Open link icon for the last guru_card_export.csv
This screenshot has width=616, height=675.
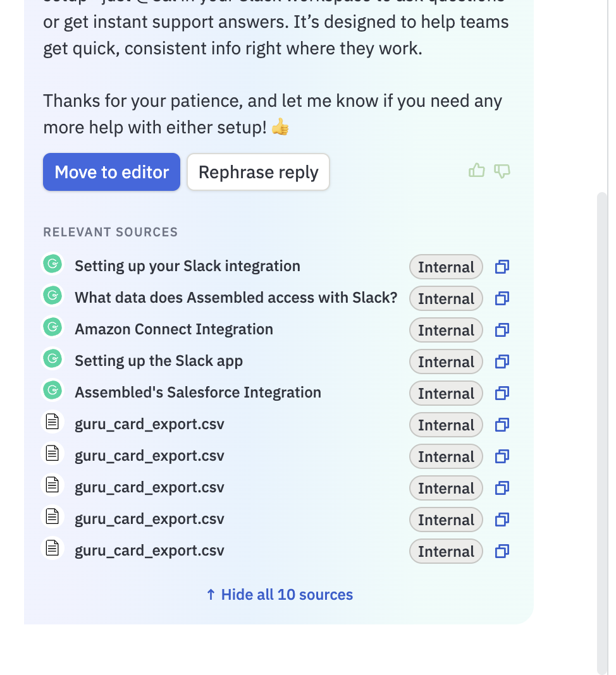point(502,551)
